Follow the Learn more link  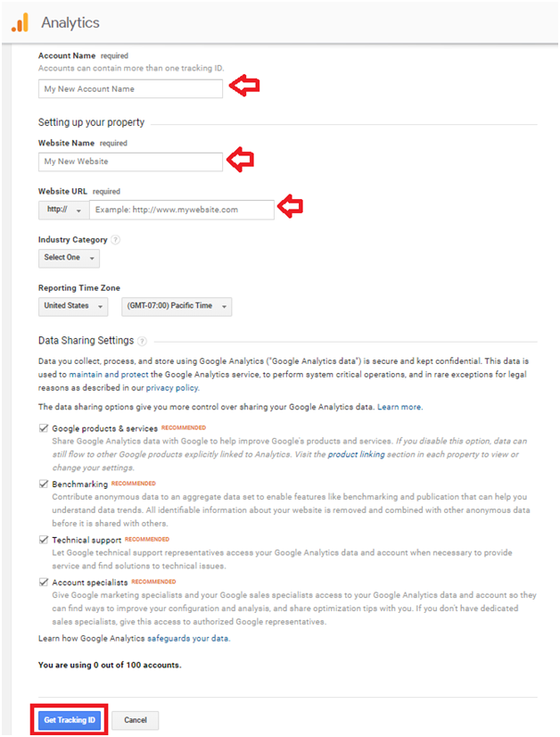pos(399,407)
